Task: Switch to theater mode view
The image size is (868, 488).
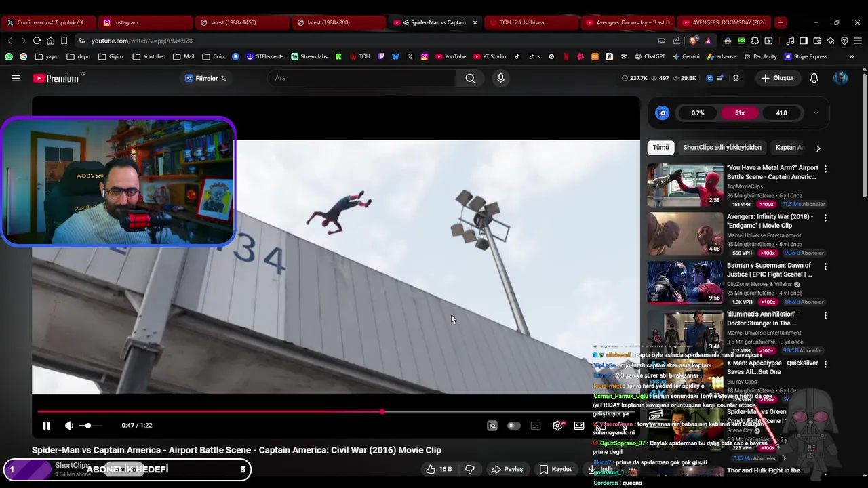Action: coord(579,426)
